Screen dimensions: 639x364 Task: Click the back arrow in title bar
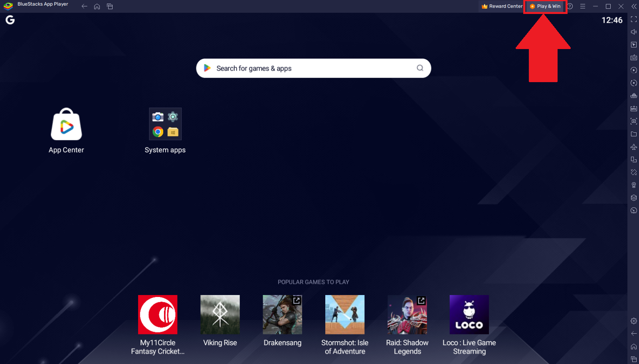(84, 6)
